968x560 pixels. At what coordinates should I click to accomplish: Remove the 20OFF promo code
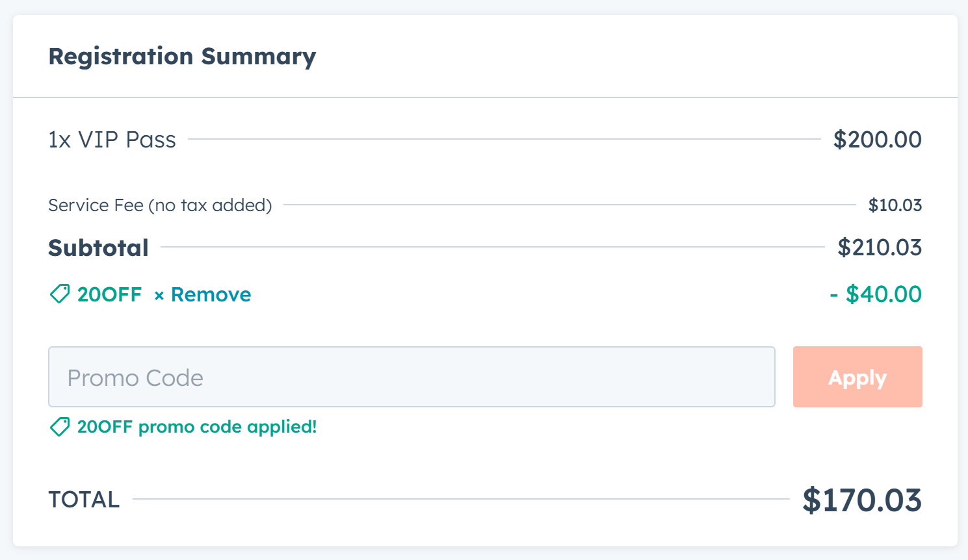(203, 295)
